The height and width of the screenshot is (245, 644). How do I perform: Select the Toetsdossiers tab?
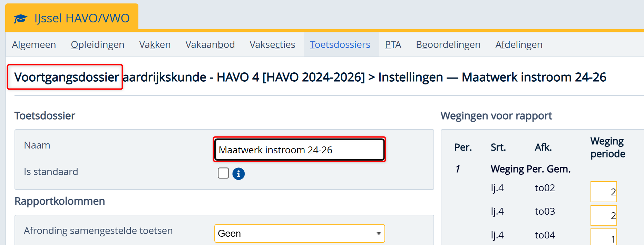click(x=340, y=45)
